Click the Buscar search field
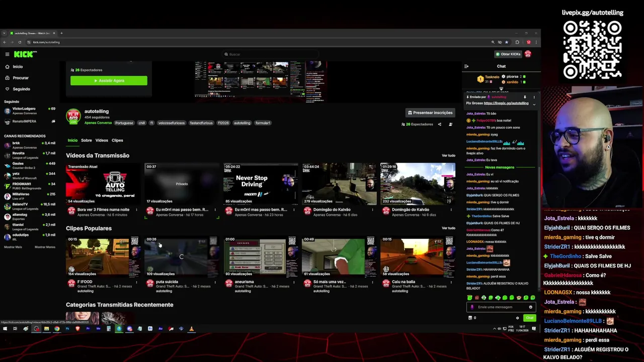 pos(272,54)
